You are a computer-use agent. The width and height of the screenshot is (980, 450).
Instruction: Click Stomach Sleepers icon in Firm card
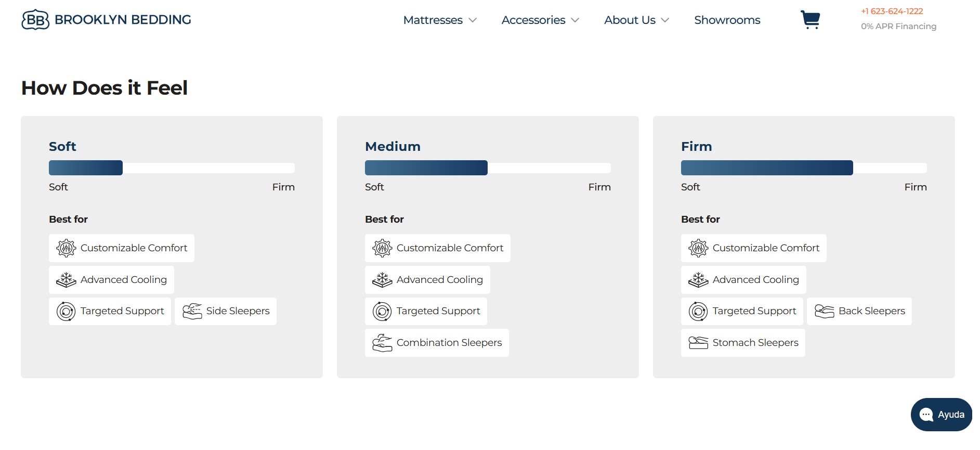698,343
